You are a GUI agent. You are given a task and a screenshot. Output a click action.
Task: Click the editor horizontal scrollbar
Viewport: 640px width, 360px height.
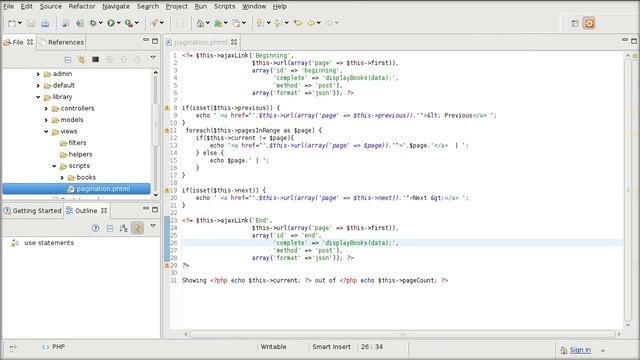[x=402, y=334]
